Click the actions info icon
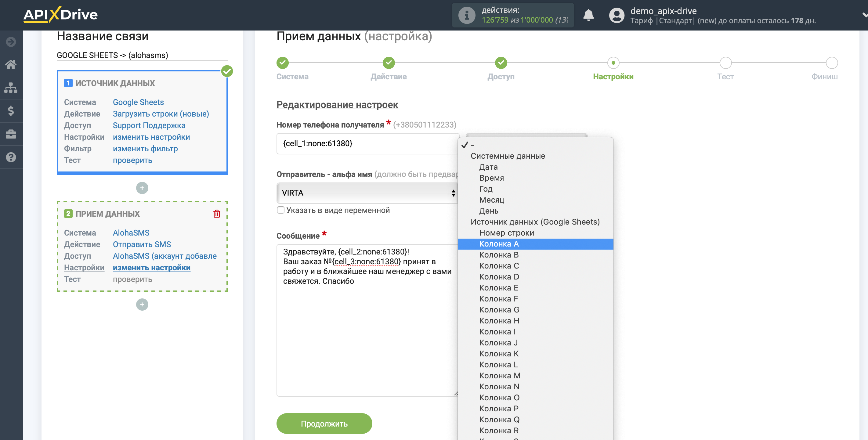The height and width of the screenshot is (440, 868). [x=467, y=15]
